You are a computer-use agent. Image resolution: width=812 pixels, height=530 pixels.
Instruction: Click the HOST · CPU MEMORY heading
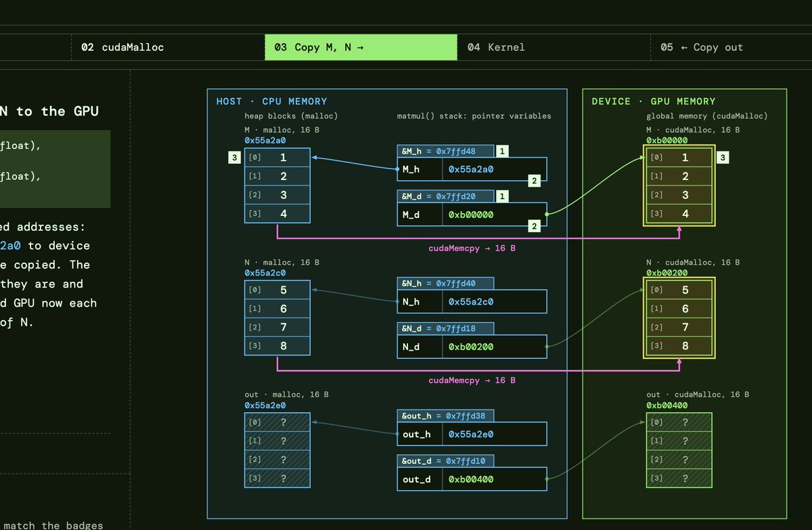271,102
